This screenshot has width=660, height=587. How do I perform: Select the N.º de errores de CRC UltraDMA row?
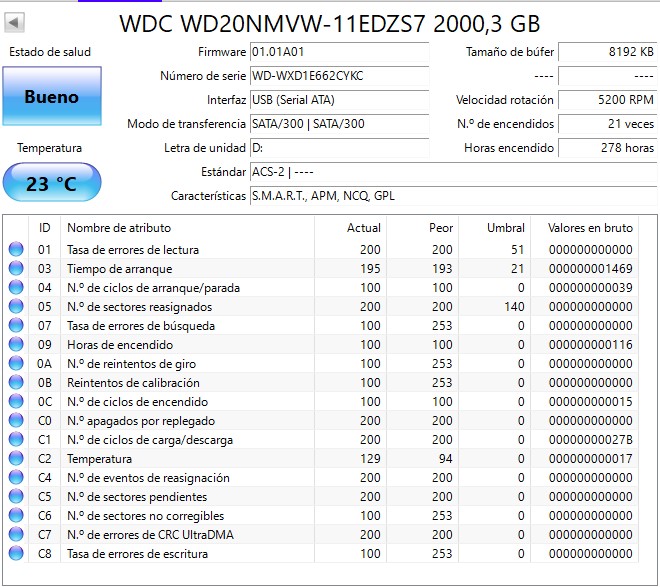322,534
